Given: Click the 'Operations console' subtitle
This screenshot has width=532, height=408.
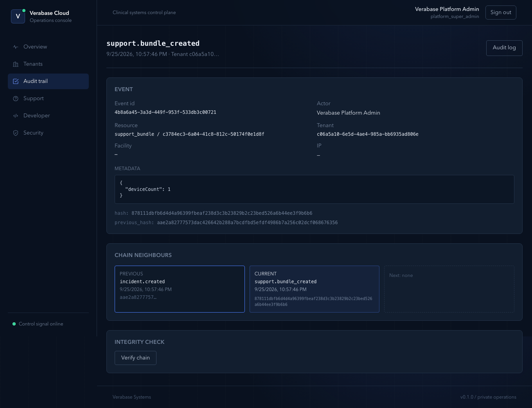Looking at the screenshot, I should (x=51, y=20).
